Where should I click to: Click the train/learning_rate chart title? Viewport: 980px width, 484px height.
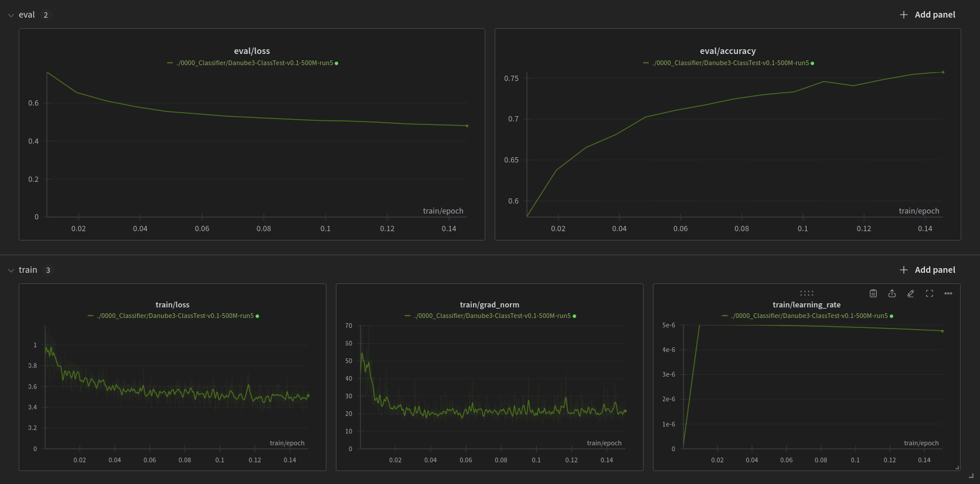pyautogui.click(x=807, y=304)
